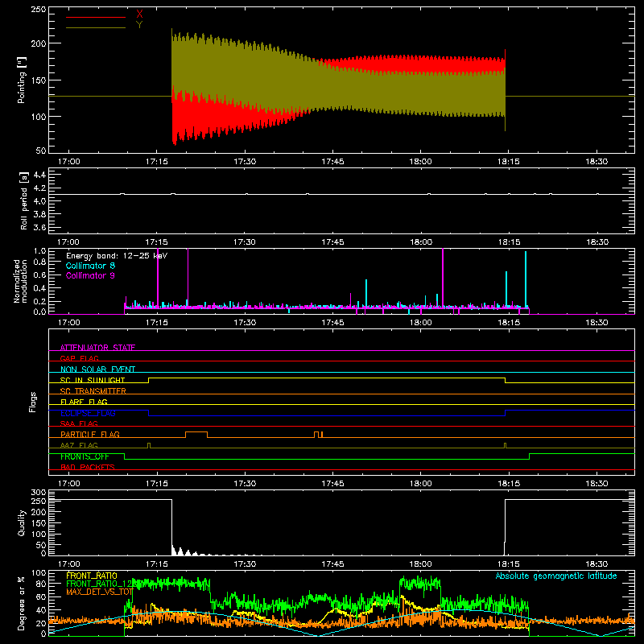Click 17:00 below the Flags plot
Image resolution: width=644 pixels, height=644 pixels.
pyautogui.click(x=68, y=484)
